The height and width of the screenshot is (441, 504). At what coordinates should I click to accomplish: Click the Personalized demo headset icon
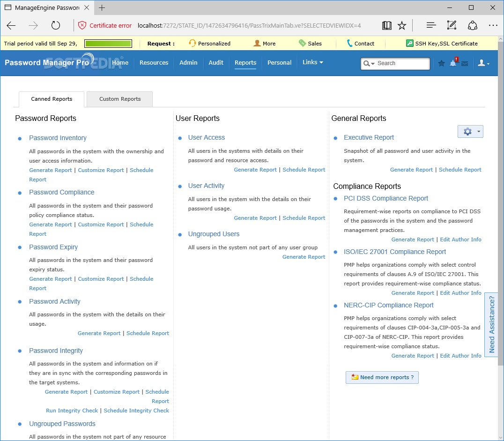pyautogui.click(x=192, y=43)
